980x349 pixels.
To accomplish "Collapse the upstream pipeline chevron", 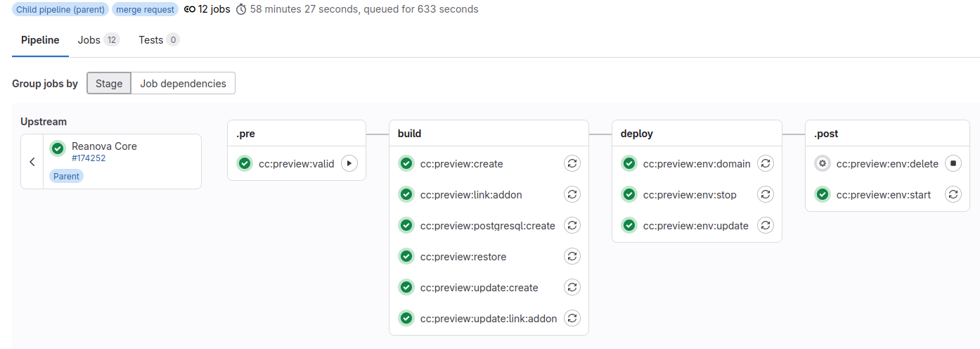I will (x=32, y=162).
